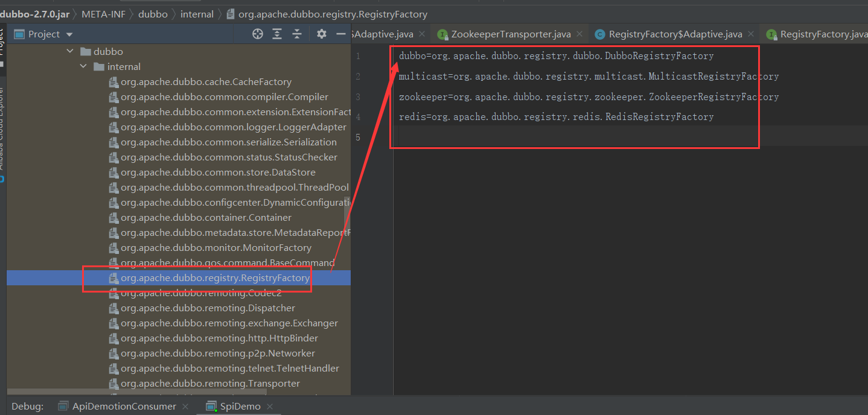Place cursor on MulticastRegistryFactory line
868x415 pixels.
point(589,77)
